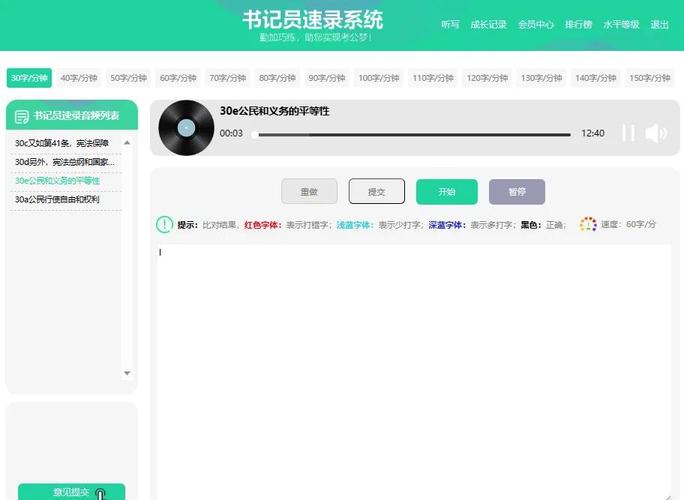
Task: Select the 70字/分钟 speed tab
Action: [228, 78]
